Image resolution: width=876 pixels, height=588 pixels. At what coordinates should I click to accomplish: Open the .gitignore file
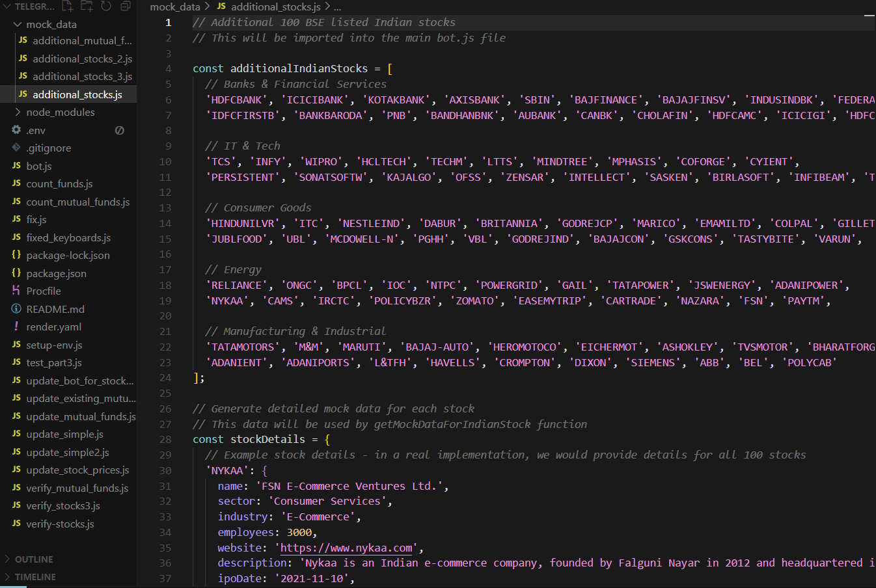(49, 148)
